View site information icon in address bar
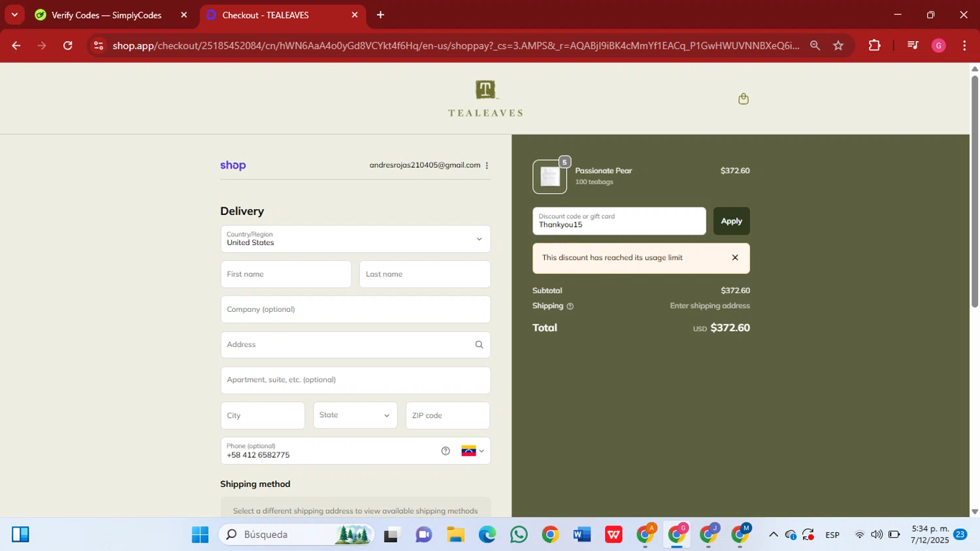This screenshot has width=980, height=551. click(x=99, y=46)
